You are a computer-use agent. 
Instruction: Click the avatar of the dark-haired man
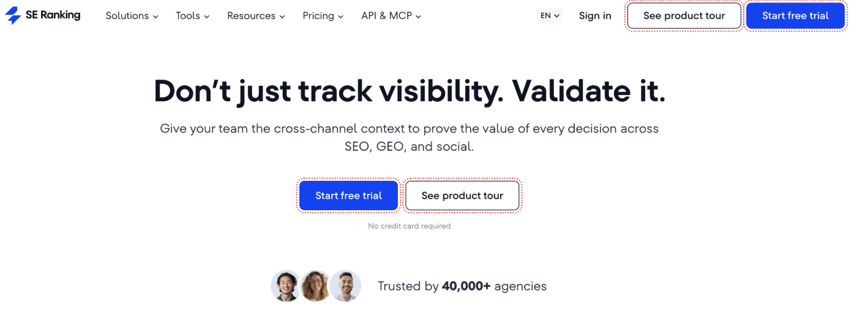tap(286, 286)
